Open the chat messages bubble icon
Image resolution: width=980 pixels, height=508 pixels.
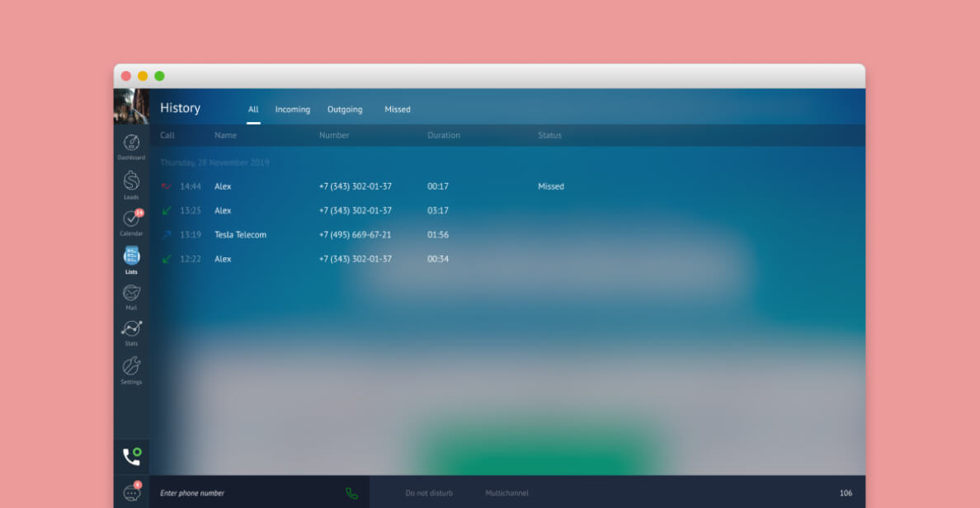point(131,492)
